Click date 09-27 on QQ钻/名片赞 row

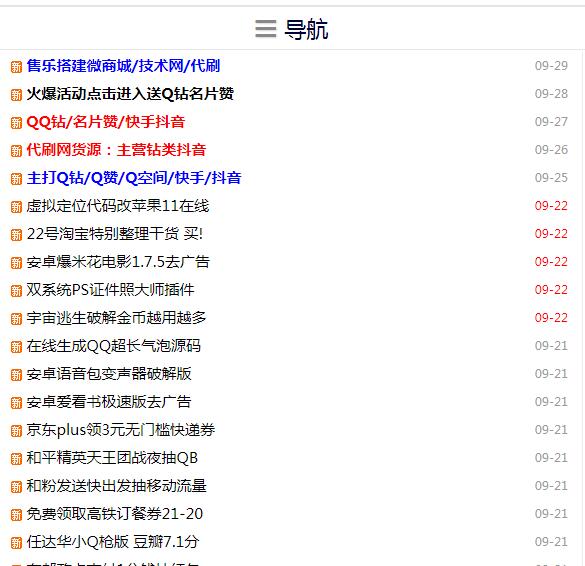click(x=551, y=122)
